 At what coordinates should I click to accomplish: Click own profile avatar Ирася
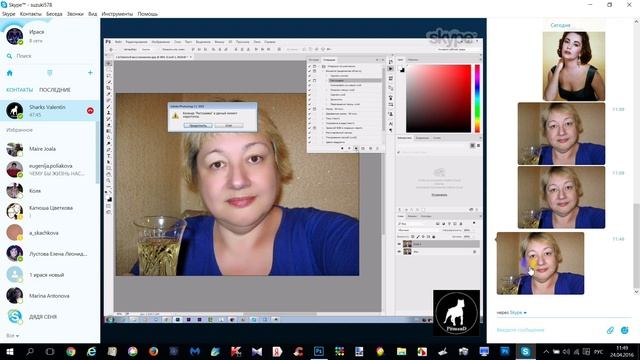(14, 36)
